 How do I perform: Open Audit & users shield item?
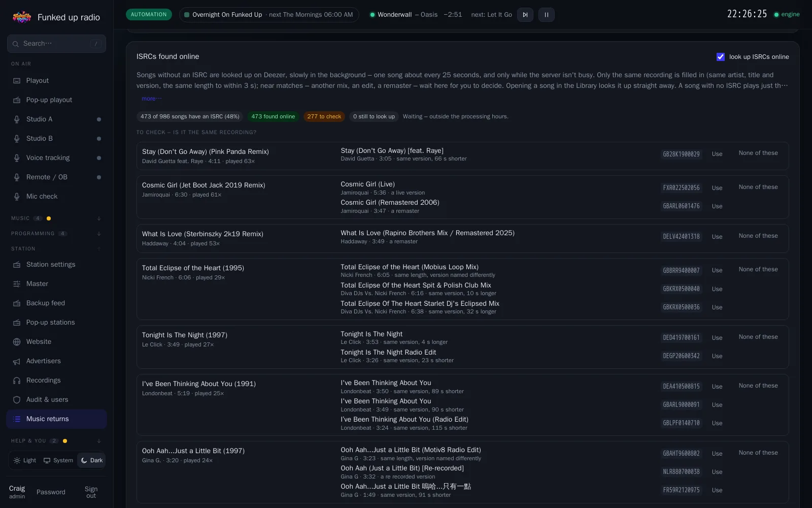coord(56,400)
